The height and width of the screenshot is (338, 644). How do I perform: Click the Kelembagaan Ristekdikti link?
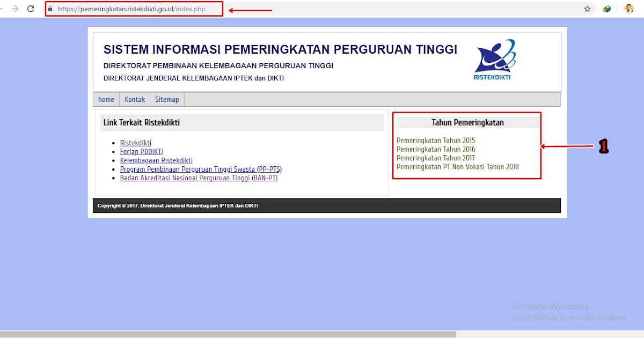(x=156, y=160)
